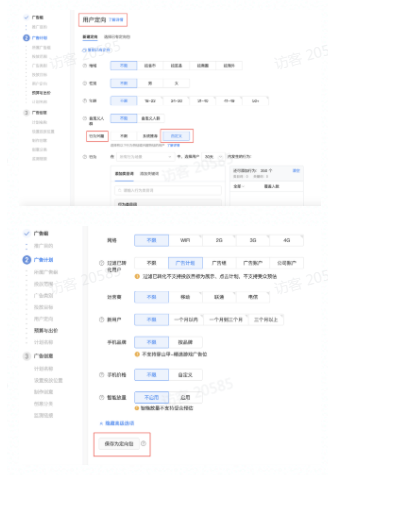Select 男 in the 性别 row
The width and height of the screenshot is (393, 528).
coord(150,83)
